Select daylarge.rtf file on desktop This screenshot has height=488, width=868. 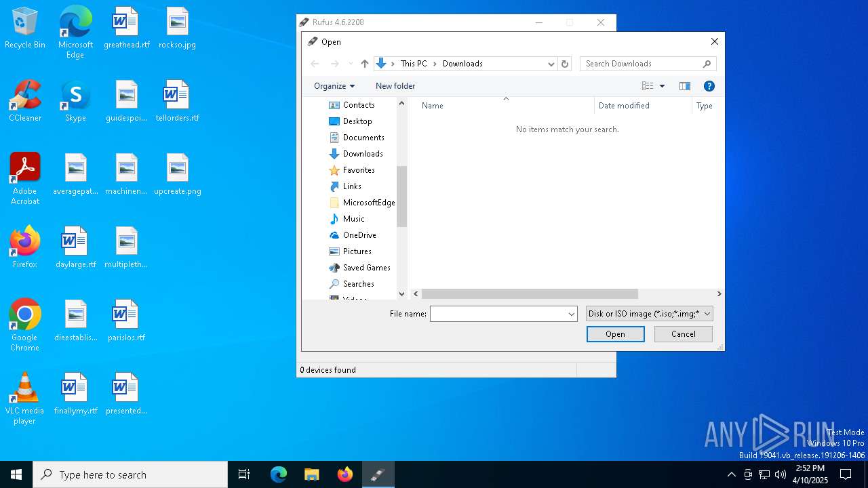(75, 248)
